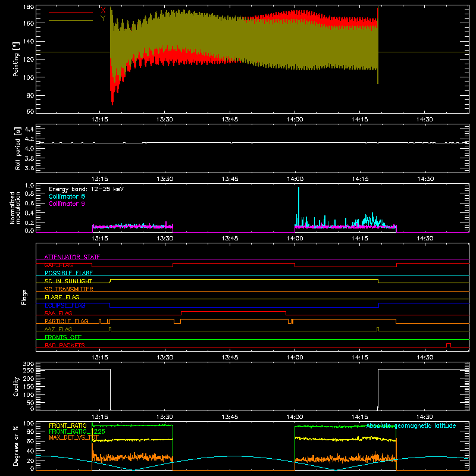This screenshot has height=476, width=476.
Task: Click the 13:15 tick under the Pointing plot
Action: coord(99,120)
